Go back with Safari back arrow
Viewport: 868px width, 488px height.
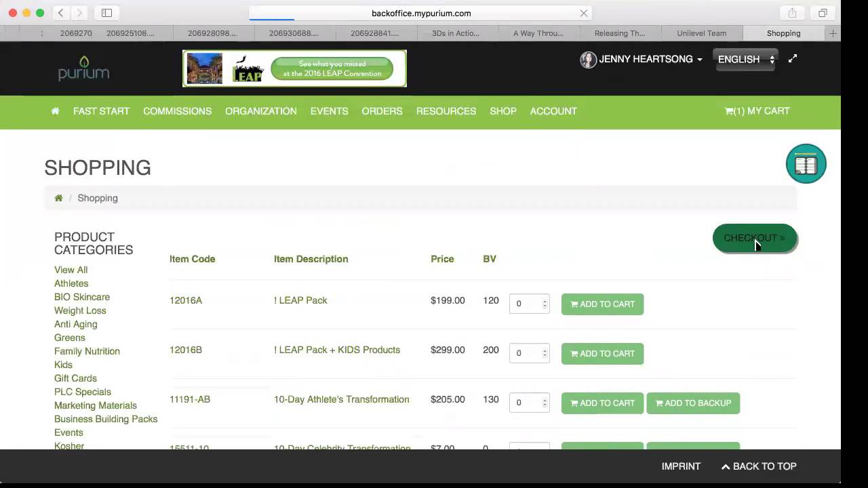[x=60, y=13]
